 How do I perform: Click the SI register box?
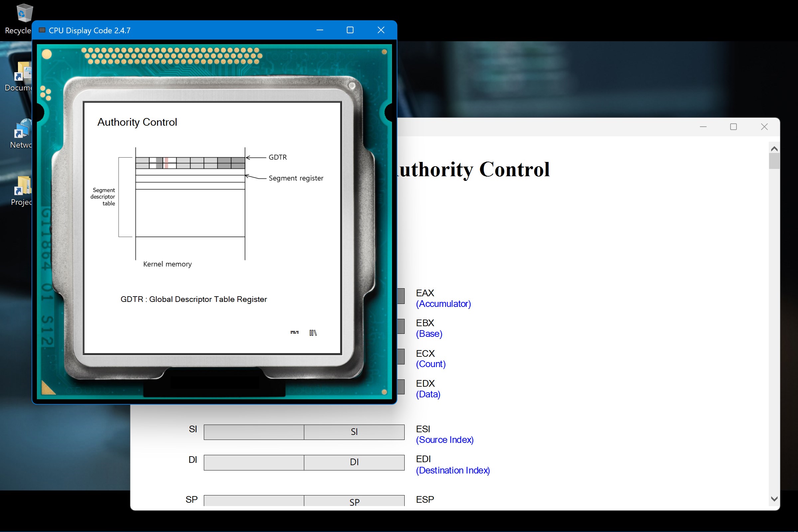pyautogui.click(x=354, y=432)
